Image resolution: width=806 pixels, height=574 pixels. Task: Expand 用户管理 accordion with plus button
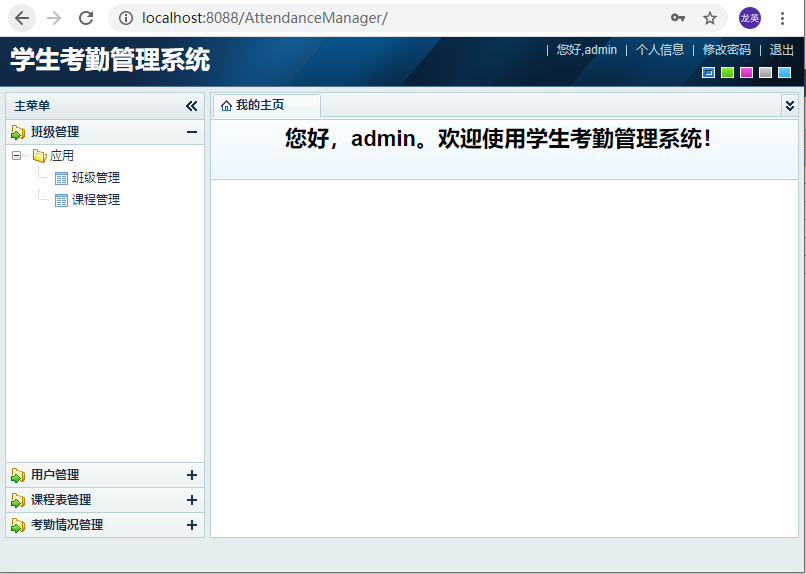pyautogui.click(x=192, y=475)
